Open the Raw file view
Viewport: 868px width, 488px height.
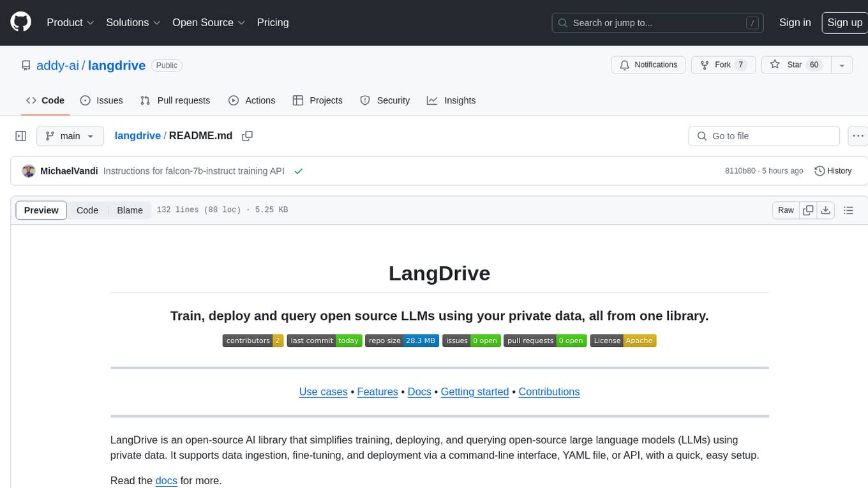786,210
